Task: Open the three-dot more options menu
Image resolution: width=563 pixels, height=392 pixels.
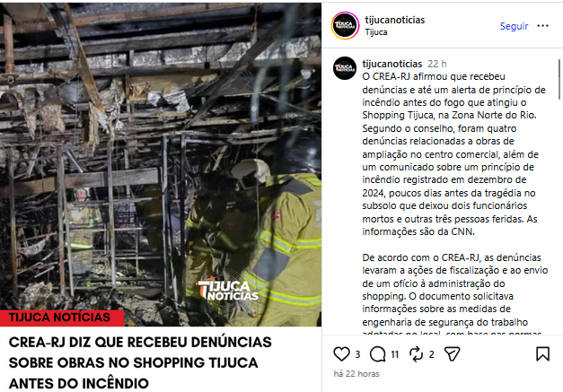Action: click(542, 26)
